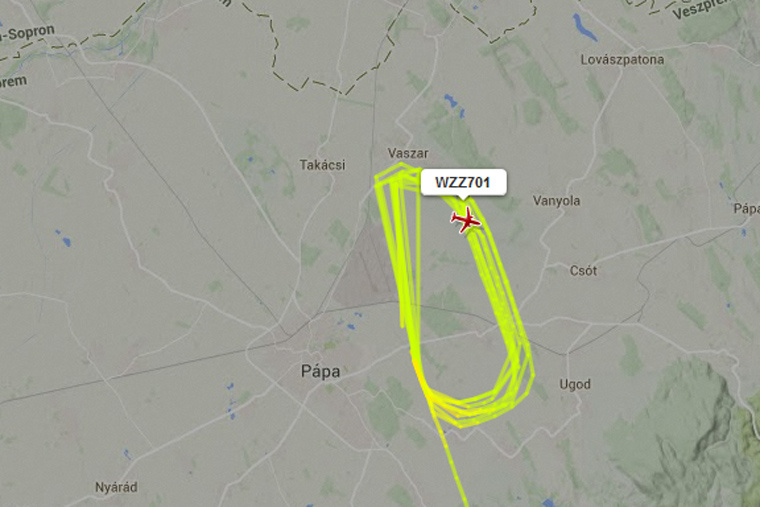Screen dimensions: 760x507
Task: Click the Pápa city label
Action: tap(320, 372)
